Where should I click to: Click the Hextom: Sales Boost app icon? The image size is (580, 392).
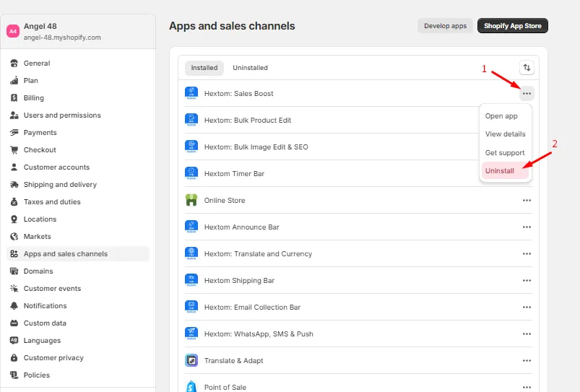[191, 93]
